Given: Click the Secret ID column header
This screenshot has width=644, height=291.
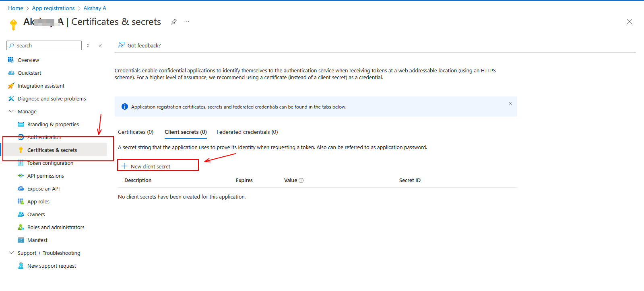Looking at the screenshot, I should pos(410,180).
